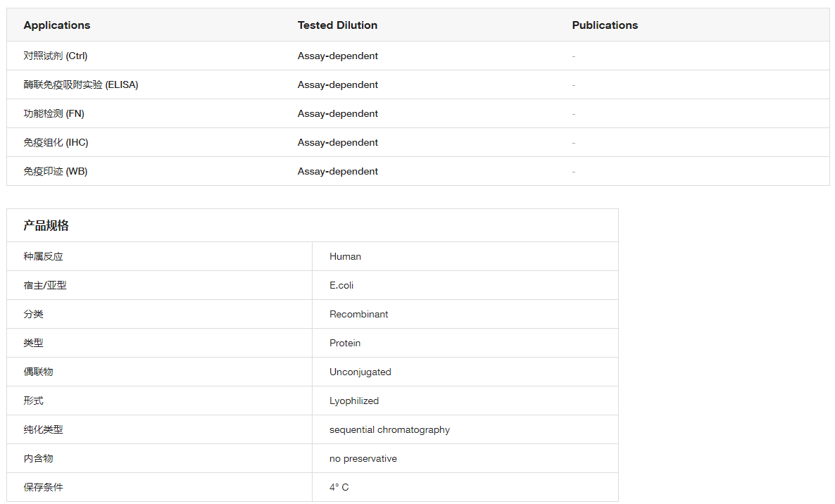Select the Lyophilized form value

tap(354, 401)
